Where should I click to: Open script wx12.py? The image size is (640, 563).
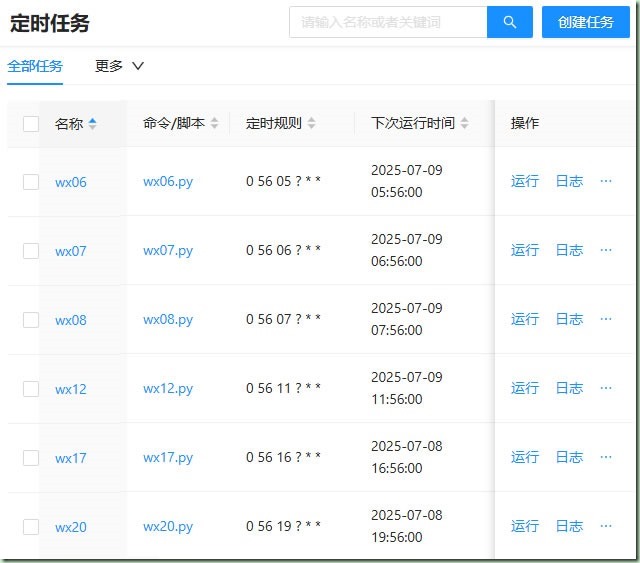(168, 389)
